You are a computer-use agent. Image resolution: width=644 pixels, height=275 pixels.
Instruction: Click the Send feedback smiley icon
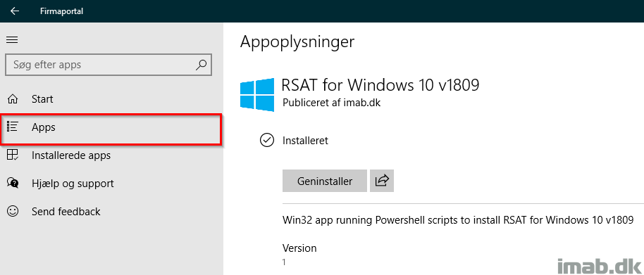point(13,211)
